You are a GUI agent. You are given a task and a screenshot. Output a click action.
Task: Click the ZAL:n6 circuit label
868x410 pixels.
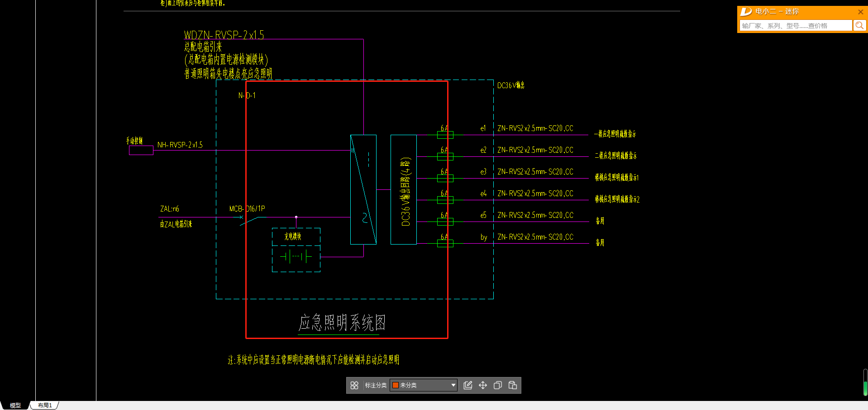(x=170, y=208)
